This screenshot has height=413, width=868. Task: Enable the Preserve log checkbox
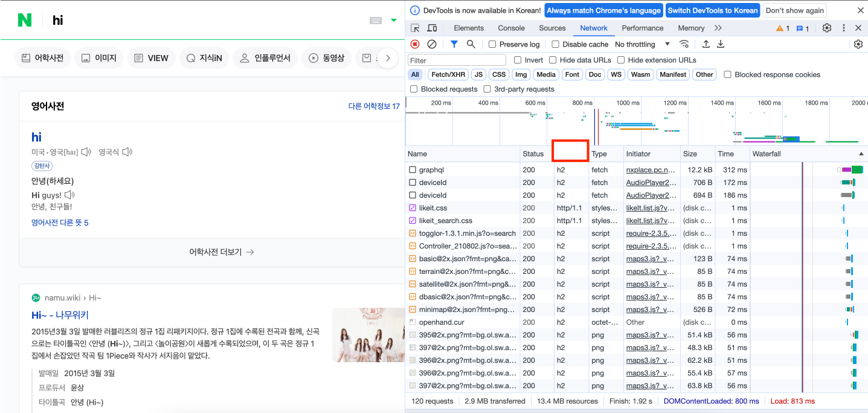tap(492, 44)
